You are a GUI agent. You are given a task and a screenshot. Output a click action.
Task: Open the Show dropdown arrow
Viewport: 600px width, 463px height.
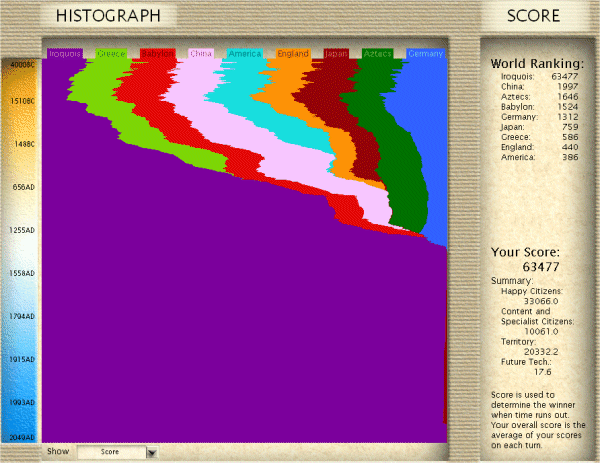pyautogui.click(x=152, y=452)
